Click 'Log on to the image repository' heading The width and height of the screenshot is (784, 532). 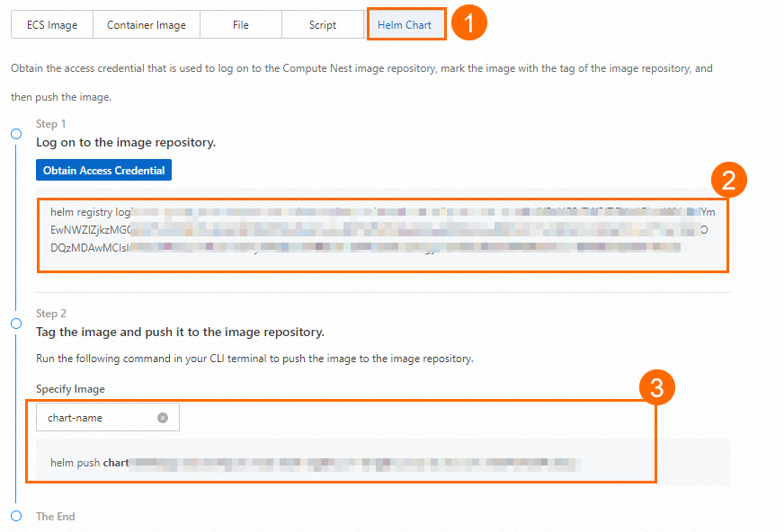click(126, 142)
